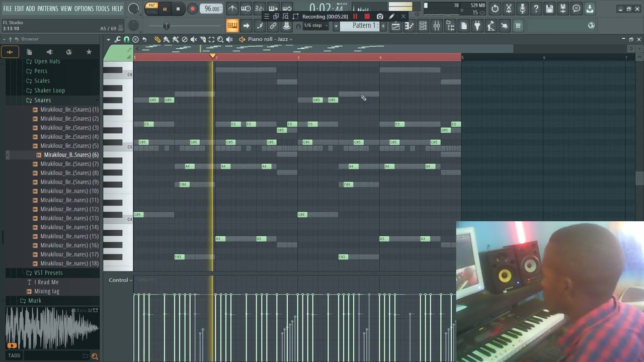Viewport: 644px width, 362px height.
Task: Click the Playback scrub tool icon
Action: point(229,39)
